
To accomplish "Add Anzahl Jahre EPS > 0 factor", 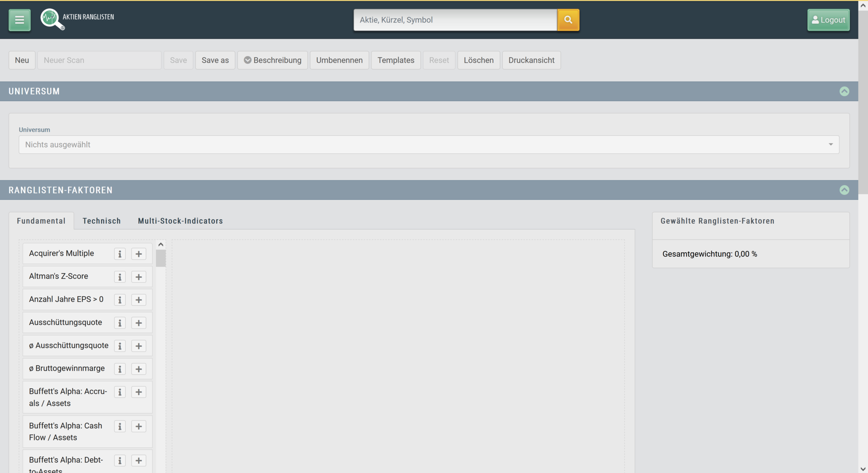I will point(139,300).
